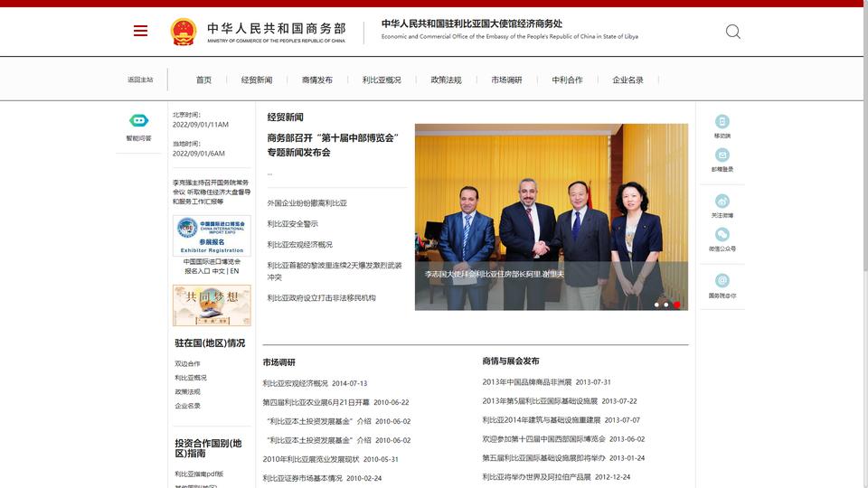Screen dimensions: 868x488
Task: Open headline 商务部召开“第十届中部博览会”专题新闻发布会
Action: coord(333,145)
